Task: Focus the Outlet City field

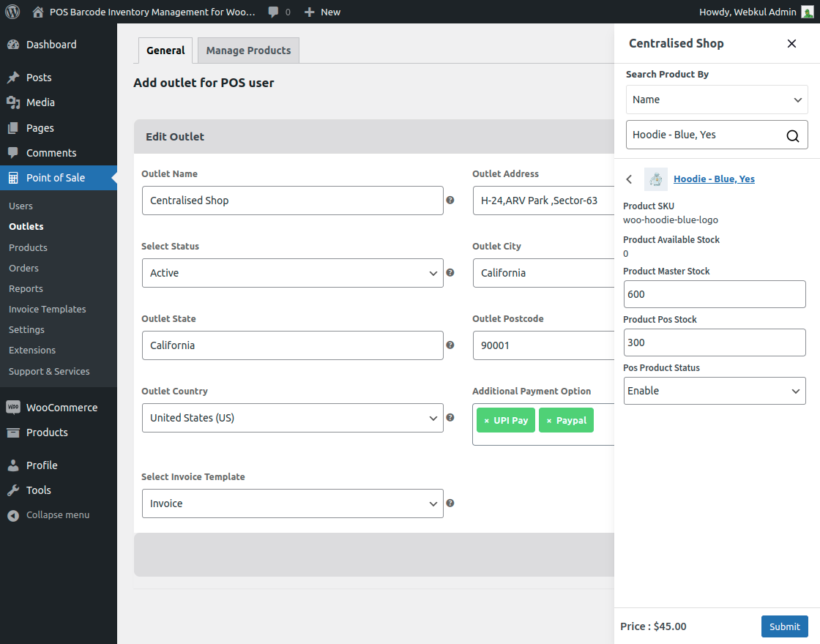Action: 543,273
